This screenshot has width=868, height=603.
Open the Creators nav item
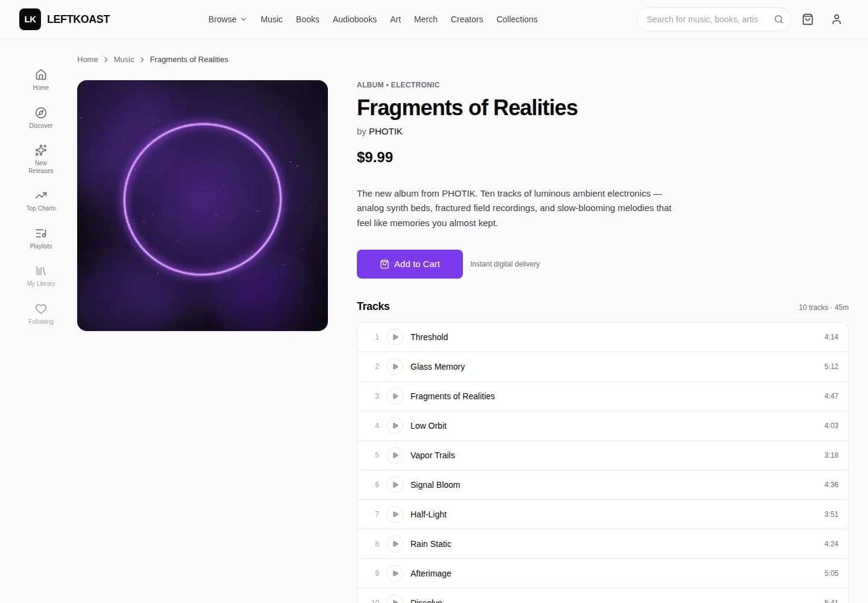point(467,19)
